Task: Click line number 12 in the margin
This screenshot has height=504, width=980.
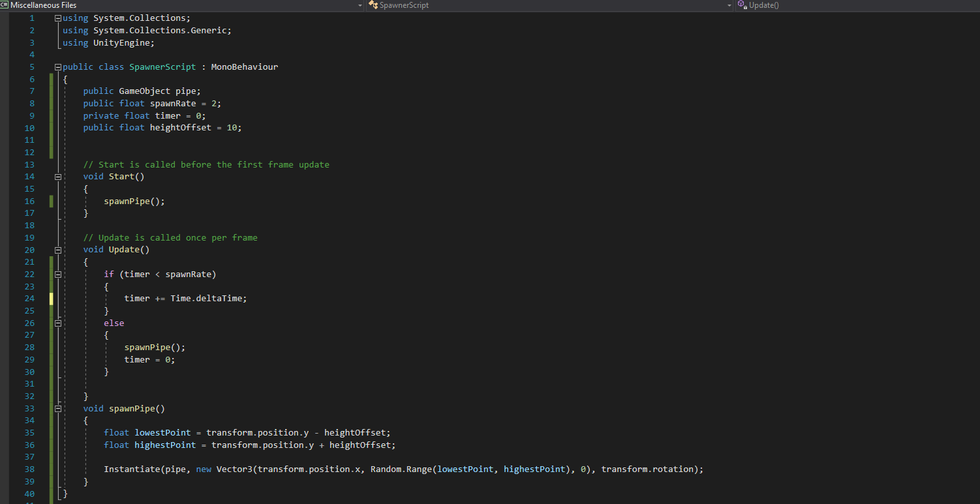Action: tap(29, 153)
